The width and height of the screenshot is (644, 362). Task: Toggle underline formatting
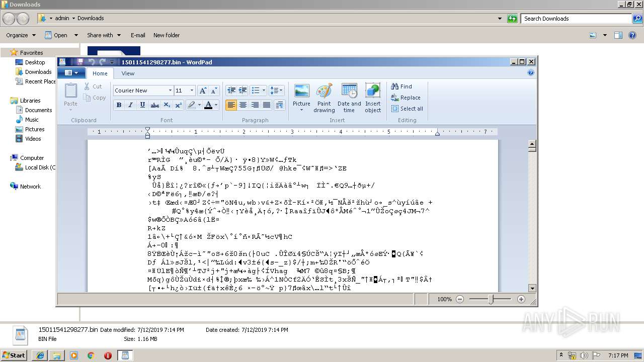pyautogui.click(x=142, y=105)
